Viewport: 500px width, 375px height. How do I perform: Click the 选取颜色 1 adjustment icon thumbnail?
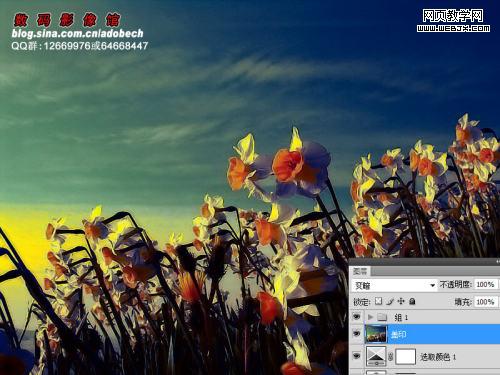coord(376,356)
